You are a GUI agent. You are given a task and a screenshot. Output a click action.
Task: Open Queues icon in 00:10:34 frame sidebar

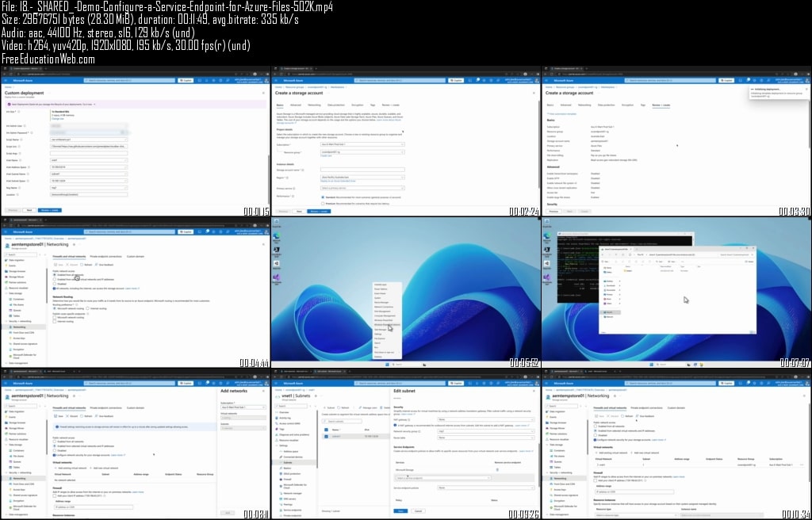coord(551,461)
